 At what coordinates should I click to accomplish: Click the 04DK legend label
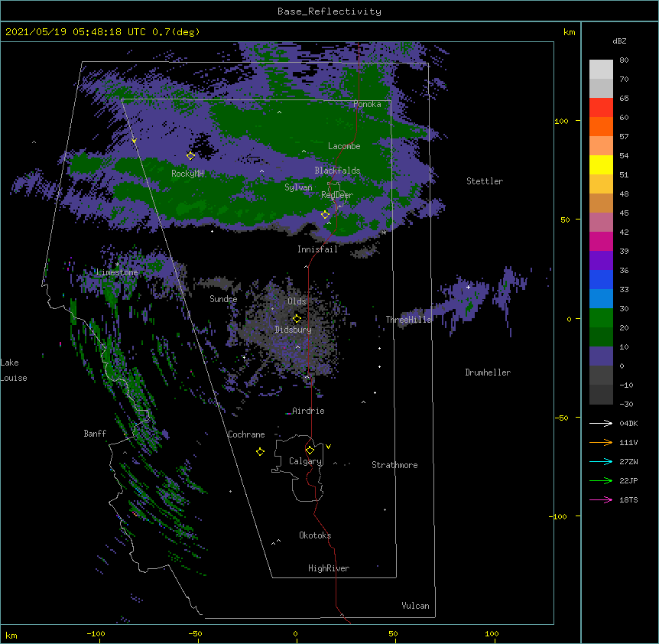click(628, 423)
